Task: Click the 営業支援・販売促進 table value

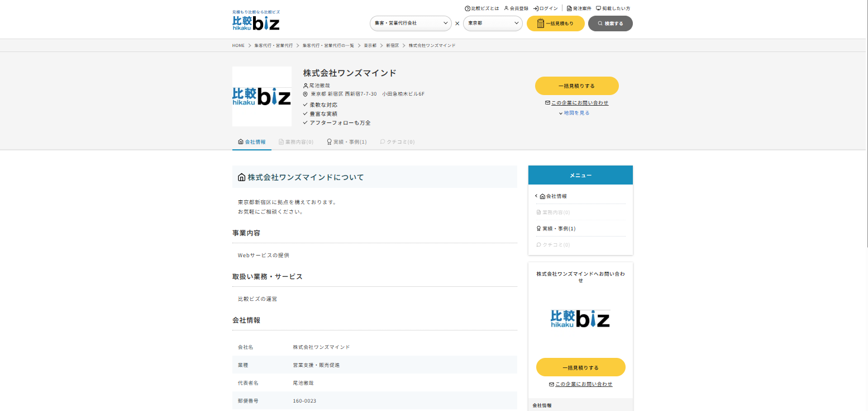Action: (316, 365)
